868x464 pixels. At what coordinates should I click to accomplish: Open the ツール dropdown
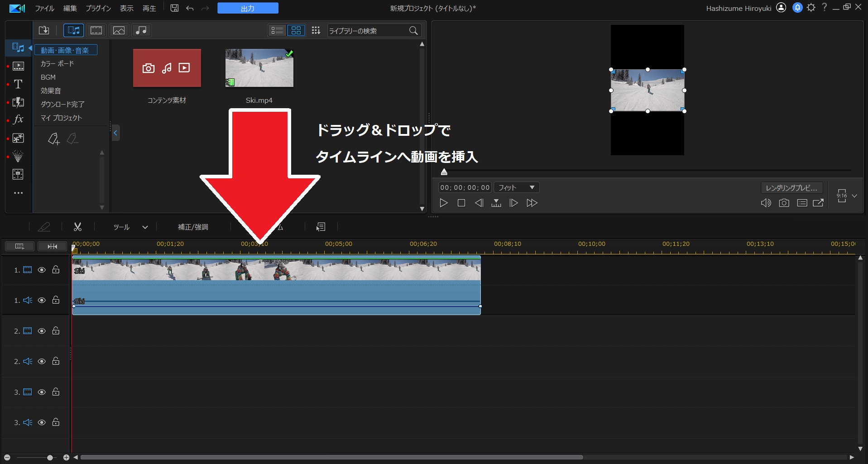[x=130, y=227]
